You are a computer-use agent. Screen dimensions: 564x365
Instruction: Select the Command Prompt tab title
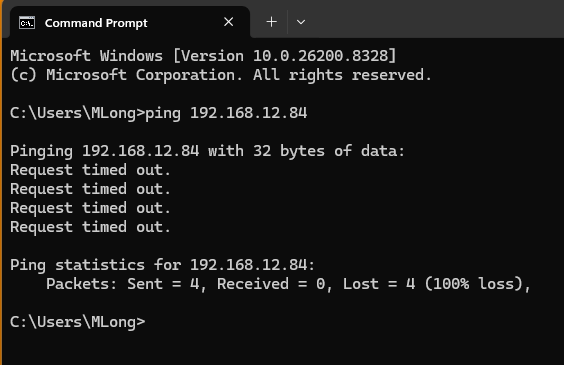(96, 23)
